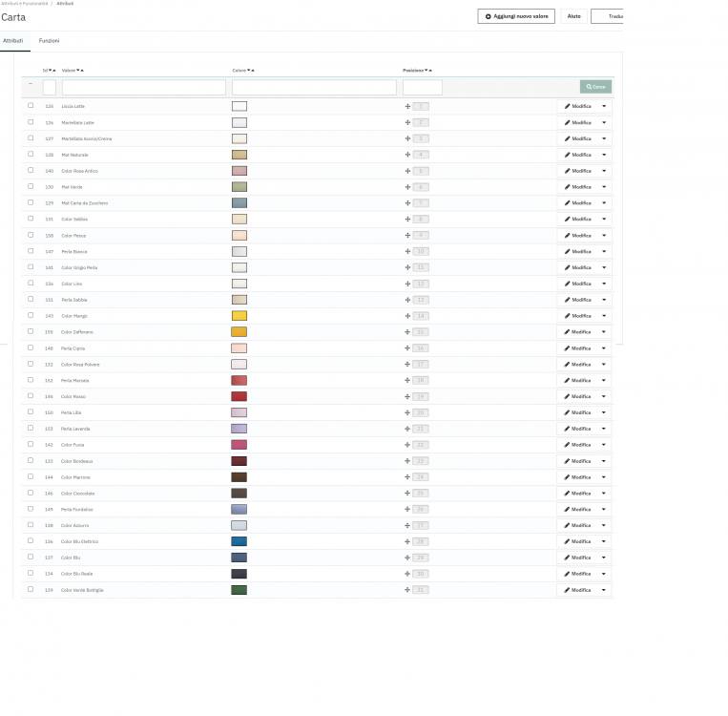
Task: Select checkbox for Color Rosa Polvere
Action: (31, 364)
